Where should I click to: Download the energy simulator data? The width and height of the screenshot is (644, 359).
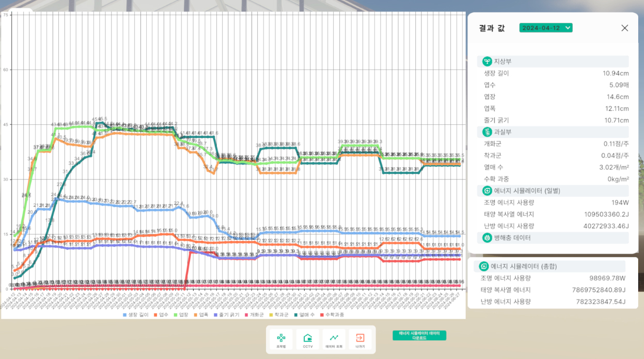pos(419,335)
